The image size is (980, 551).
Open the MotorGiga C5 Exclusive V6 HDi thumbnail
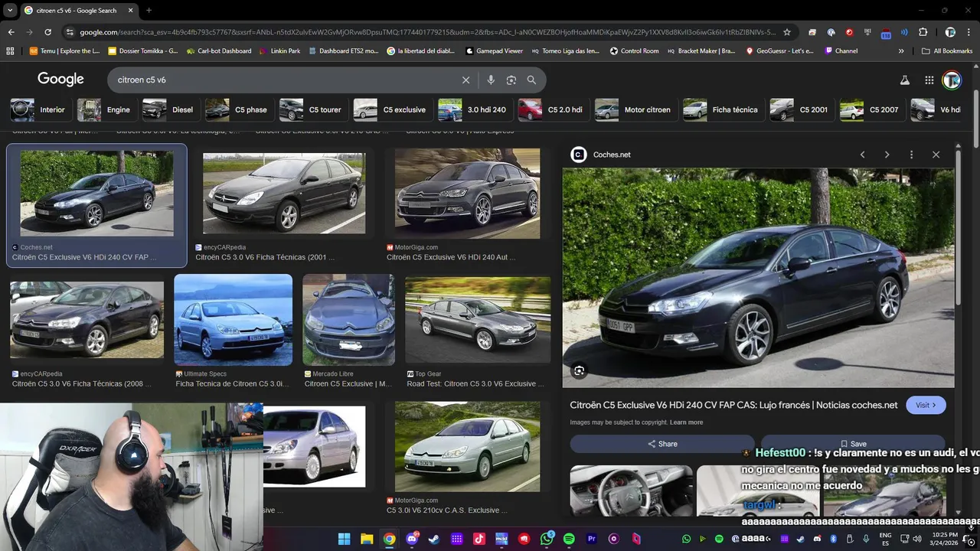click(467, 193)
